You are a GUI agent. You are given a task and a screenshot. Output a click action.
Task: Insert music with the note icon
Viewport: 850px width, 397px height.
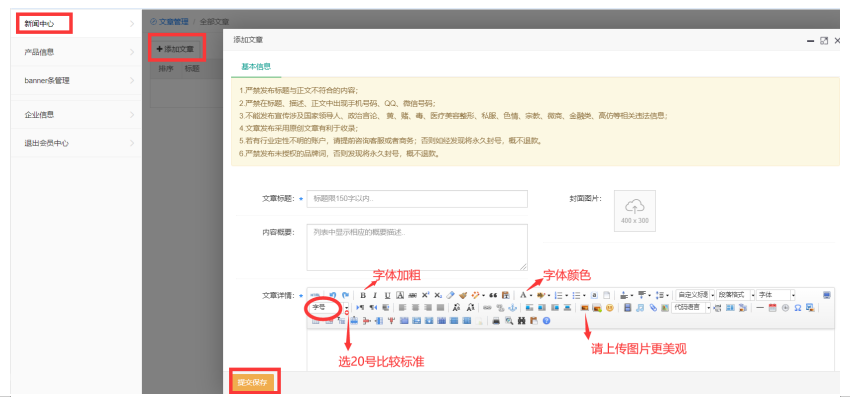coord(640,308)
